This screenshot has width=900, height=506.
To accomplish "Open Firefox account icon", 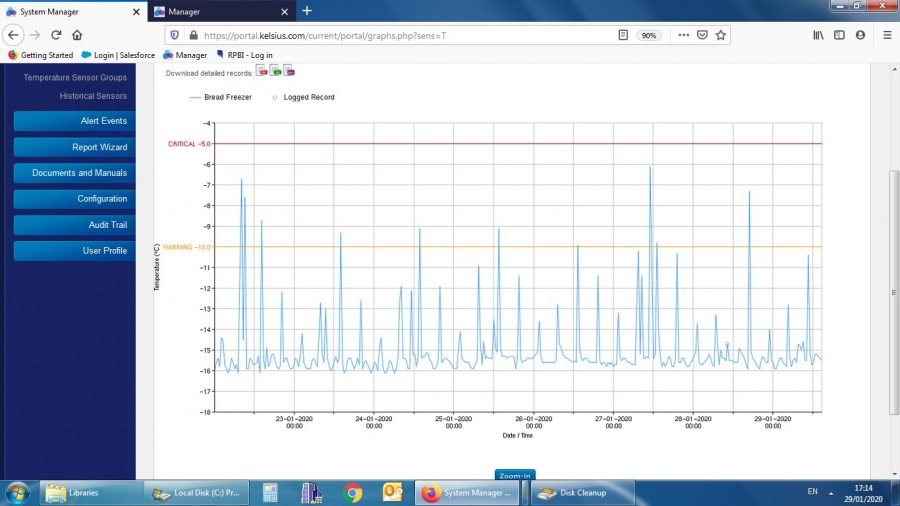I will 860,35.
